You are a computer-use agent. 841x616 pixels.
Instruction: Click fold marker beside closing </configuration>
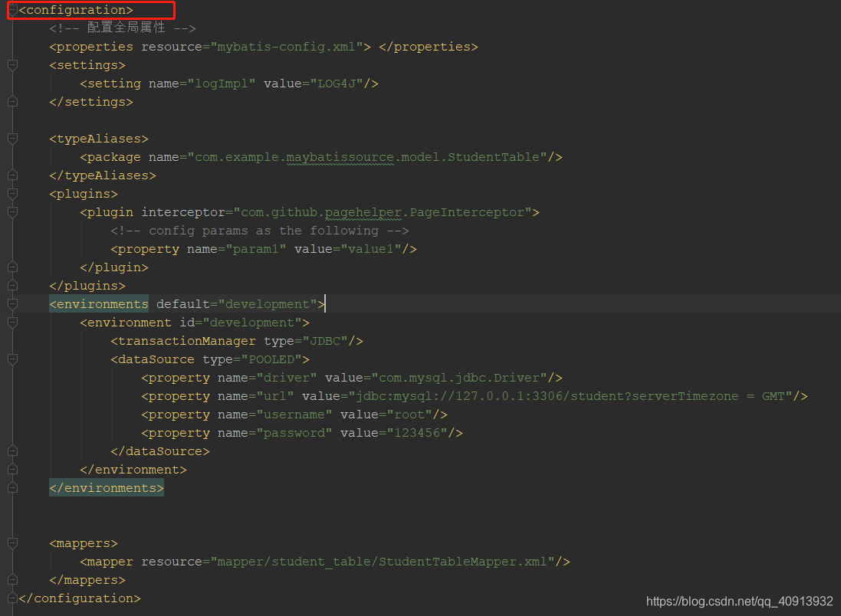[13, 598]
